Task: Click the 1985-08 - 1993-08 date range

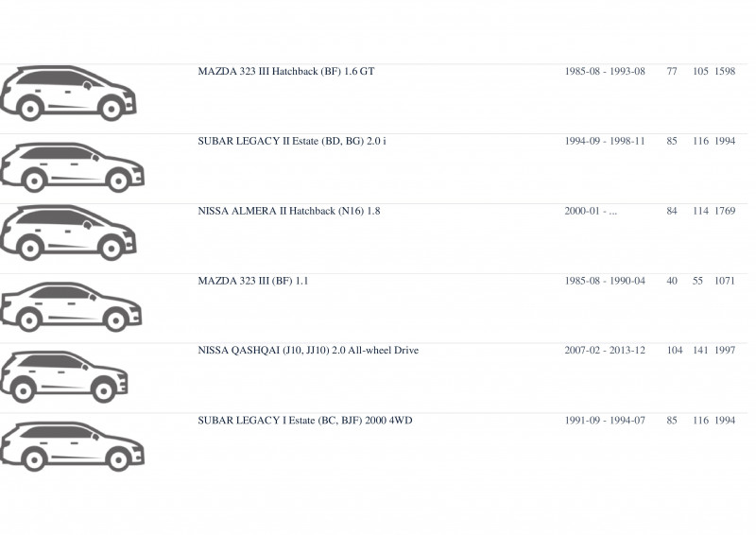Action: point(605,72)
